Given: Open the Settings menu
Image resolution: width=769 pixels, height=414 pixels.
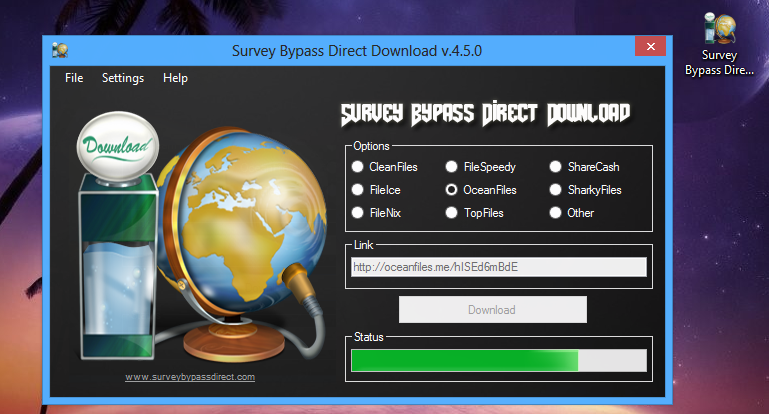Looking at the screenshot, I should pos(123,78).
